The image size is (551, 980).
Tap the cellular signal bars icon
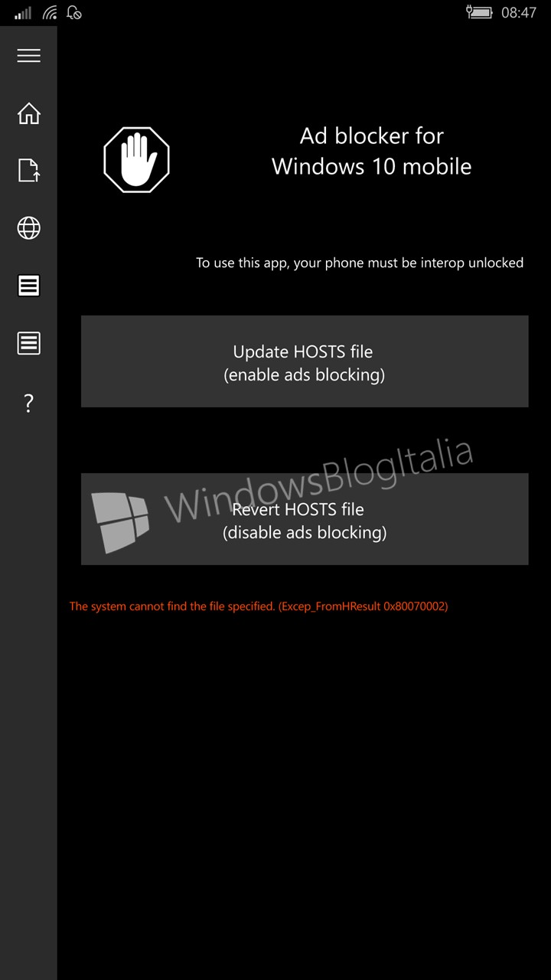tap(23, 12)
